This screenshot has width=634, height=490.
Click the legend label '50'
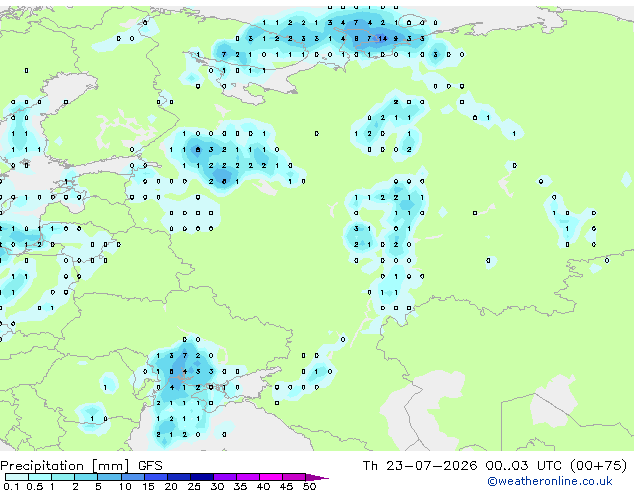pyautogui.click(x=310, y=486)
